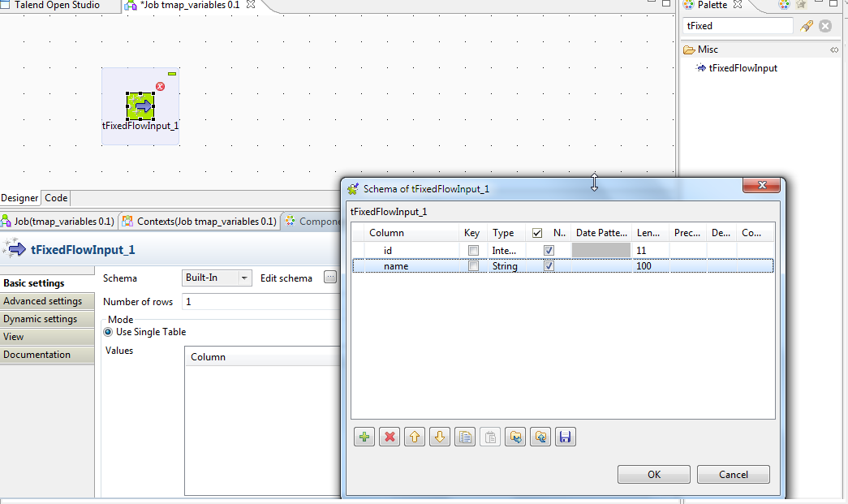This screenshot has height=504, width=848.
Task: Clear the palette search text
Action: (x=825, y=26)
